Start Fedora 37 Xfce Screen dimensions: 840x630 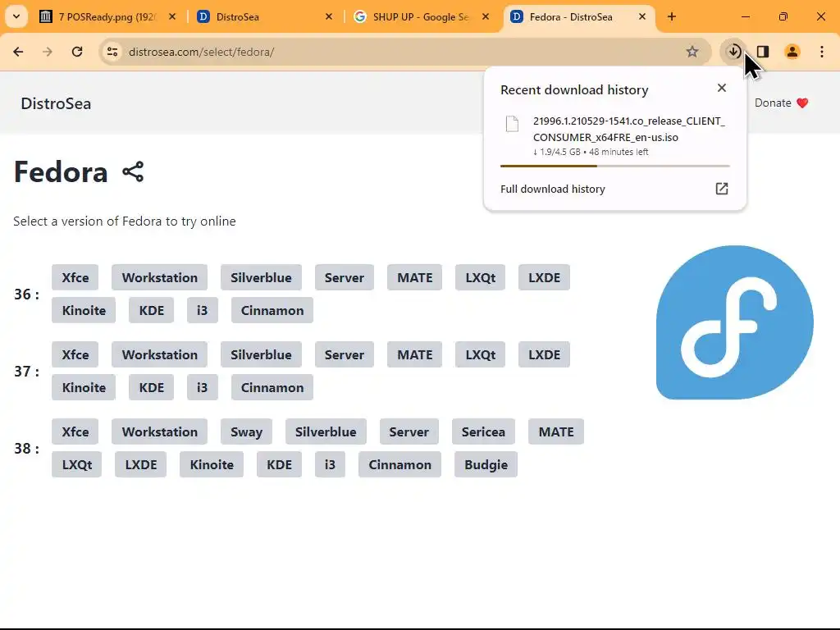click(75, 354)
